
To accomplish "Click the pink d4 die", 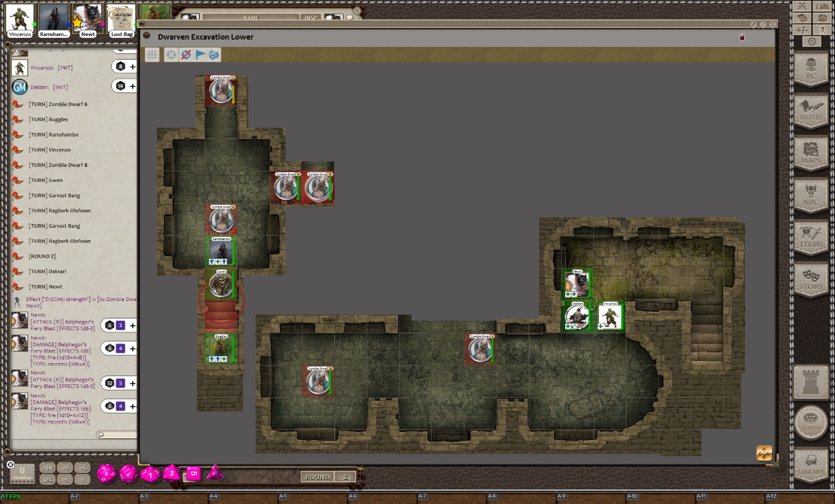I will click(215, 472).
